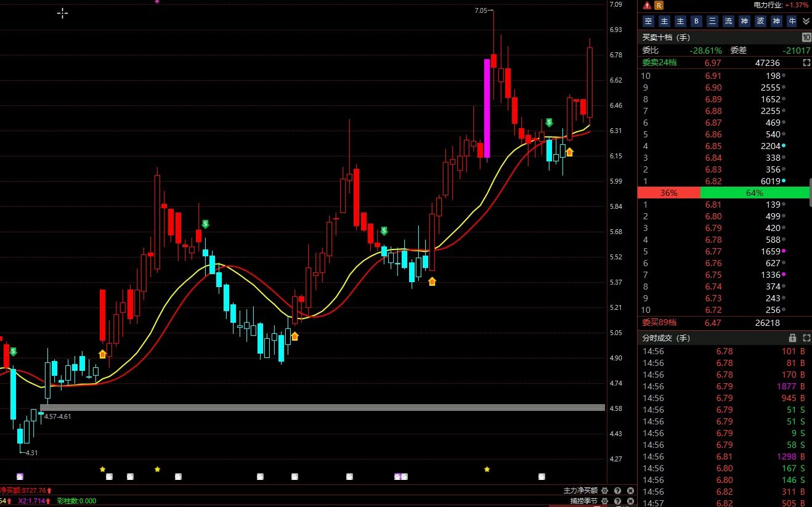This screenshot has height=507, width=812.
Task: Click the 委差 value -21017
Action: pyautogui.click(x=797, y=51)
